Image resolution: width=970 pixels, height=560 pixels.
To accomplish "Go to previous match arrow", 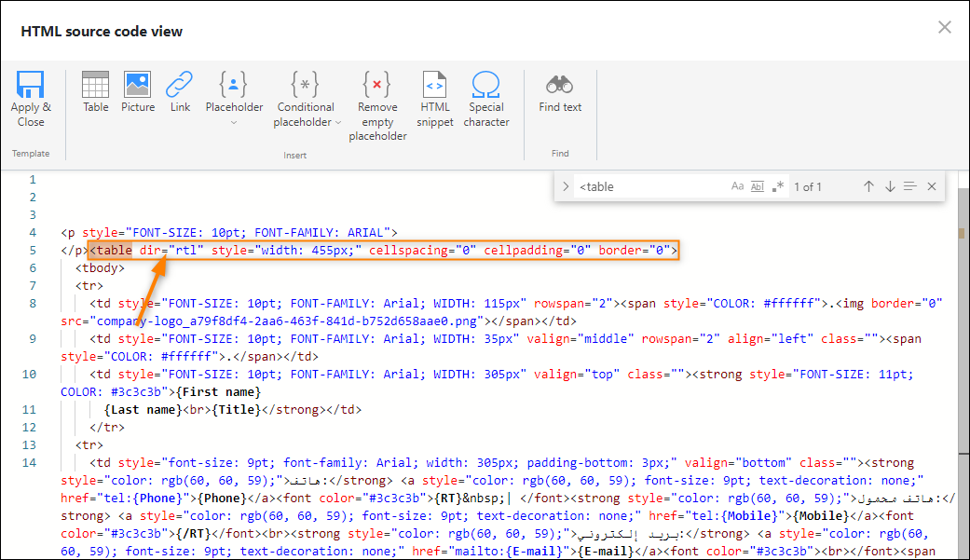I will pos(868,186).
